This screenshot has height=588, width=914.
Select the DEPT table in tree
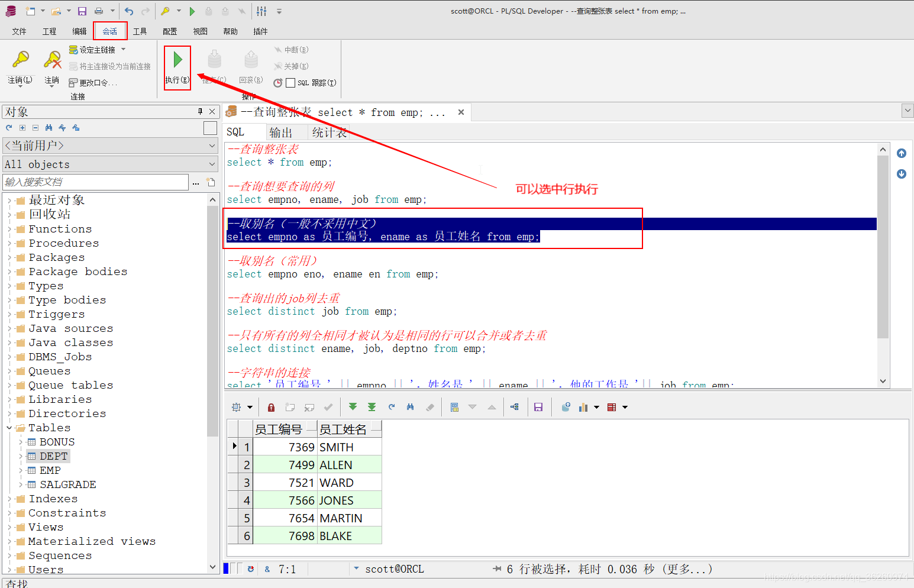(x=53, y=456)
